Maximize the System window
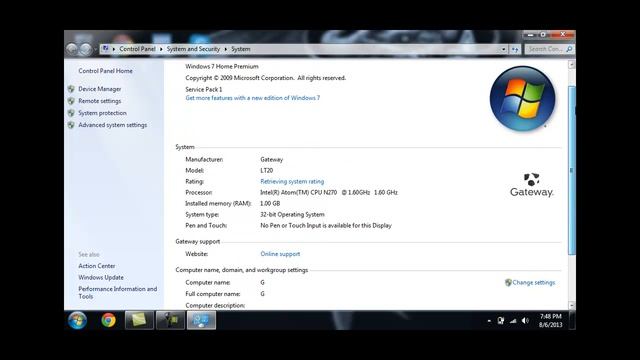 coord(543,35)
